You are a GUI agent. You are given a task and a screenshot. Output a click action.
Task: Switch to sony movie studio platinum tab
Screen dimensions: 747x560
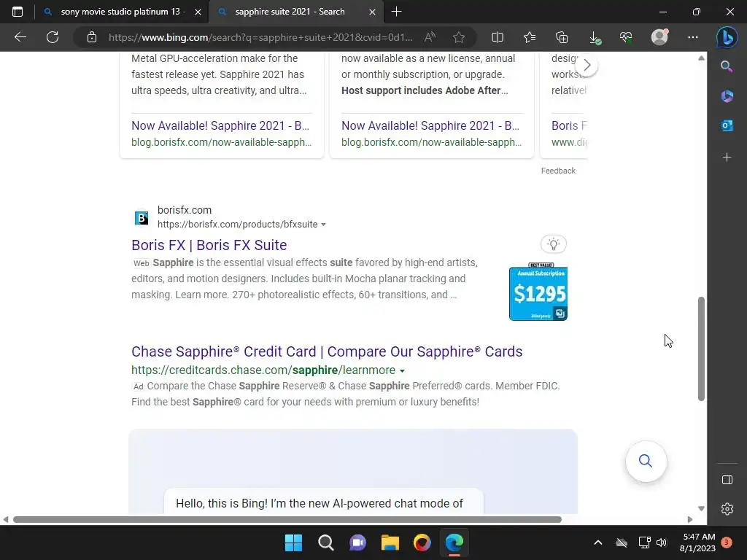tap(122, 12)
